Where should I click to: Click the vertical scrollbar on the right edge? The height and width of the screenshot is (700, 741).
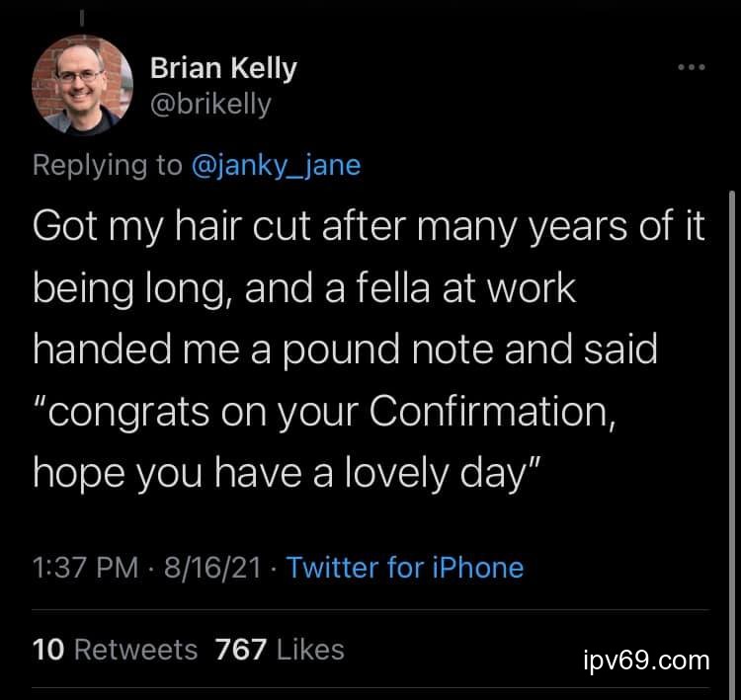point(732,395)
